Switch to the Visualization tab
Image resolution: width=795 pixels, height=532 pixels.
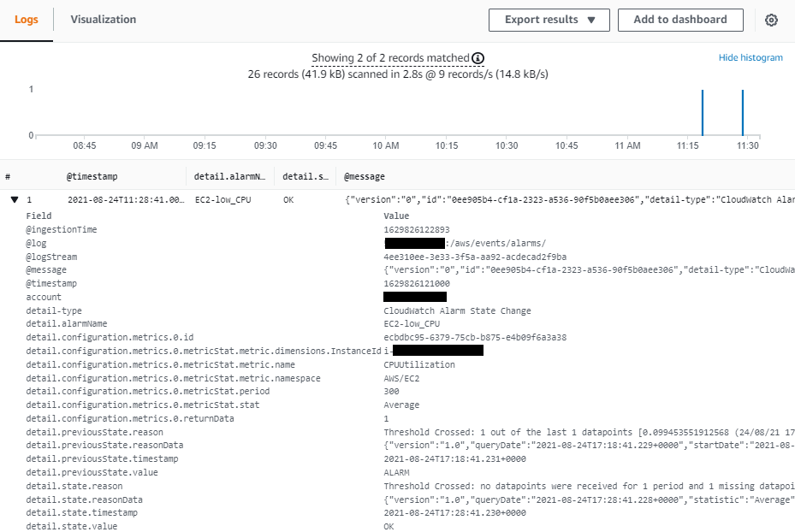[x=102, y=19]
